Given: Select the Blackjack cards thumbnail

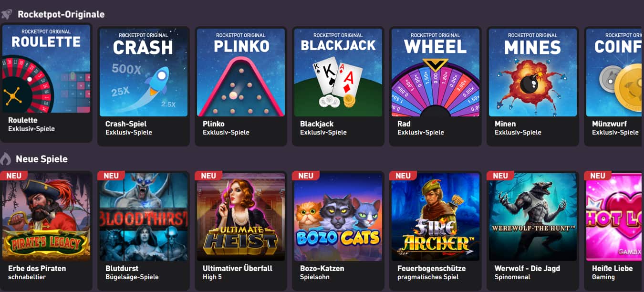Looking at the screenshot, I should [338, 73].
